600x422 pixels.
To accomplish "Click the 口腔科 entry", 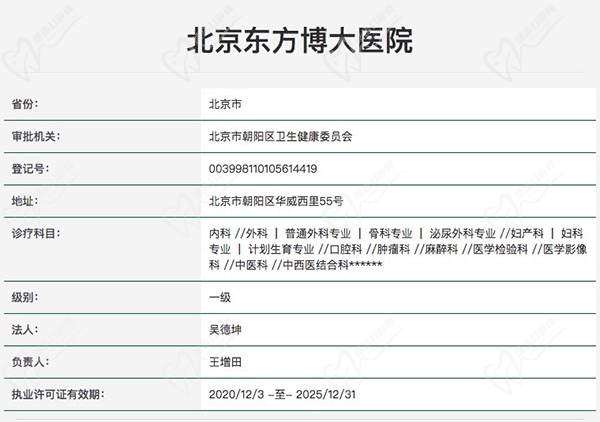I will point(346,249).
